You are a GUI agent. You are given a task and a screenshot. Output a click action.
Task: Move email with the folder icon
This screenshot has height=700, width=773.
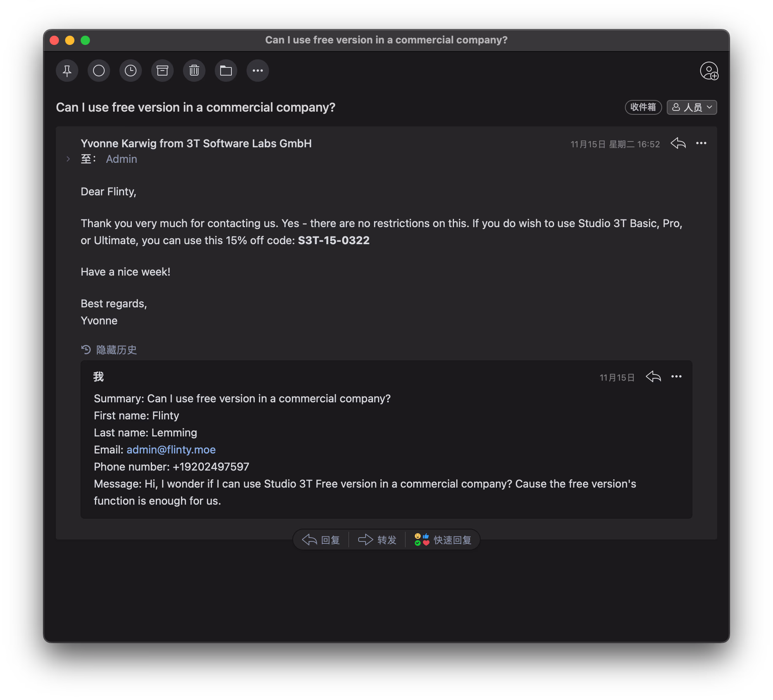coord(226,71)
